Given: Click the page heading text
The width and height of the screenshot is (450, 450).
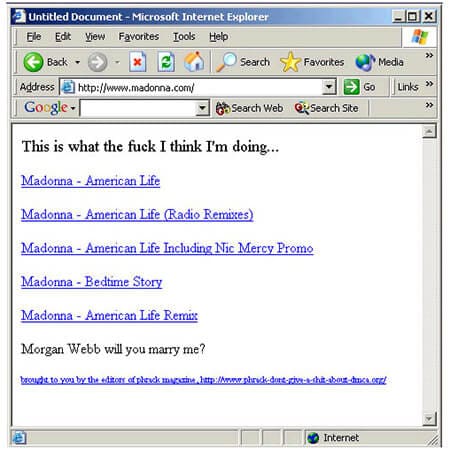Looking at the screenshot, I should [x=150, y=147].
